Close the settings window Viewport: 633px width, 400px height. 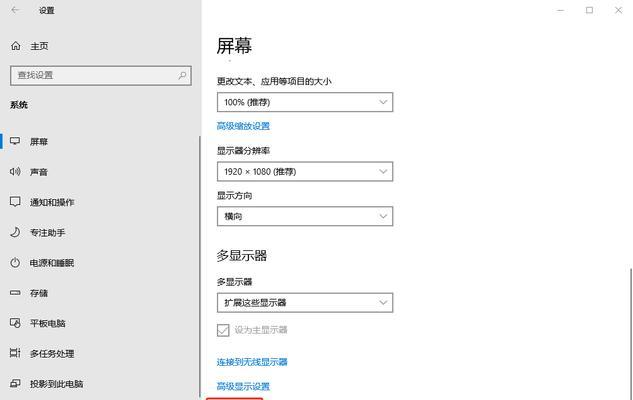[x=618, y=10]
